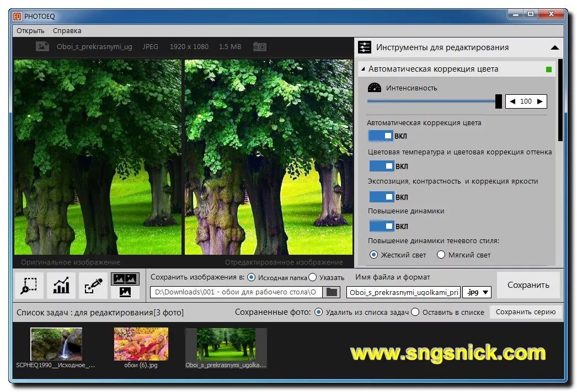Screen dimensions: 577x392
Task: Click the image file icon beside filename
Action: 42,46
